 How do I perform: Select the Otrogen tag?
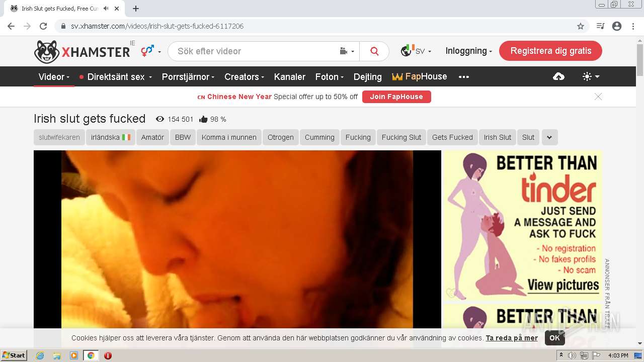coord(281,137)
